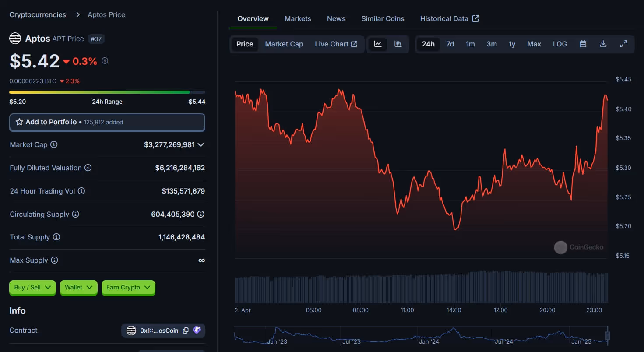Image resolution: width=644 pixels, height=352 pixels.
Task: Switch to line chart view icon
Action: pyautogui.click(x=378, y=44)
